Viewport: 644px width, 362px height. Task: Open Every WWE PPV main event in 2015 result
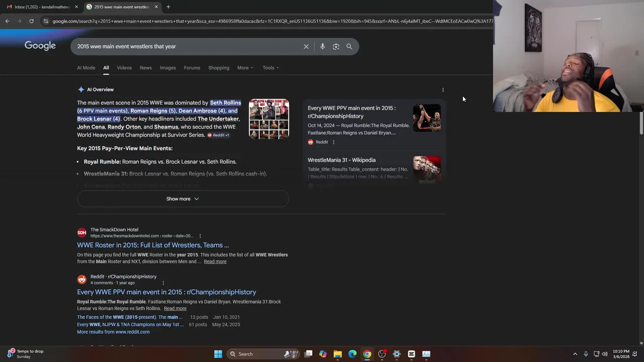[x=167, y=292]
